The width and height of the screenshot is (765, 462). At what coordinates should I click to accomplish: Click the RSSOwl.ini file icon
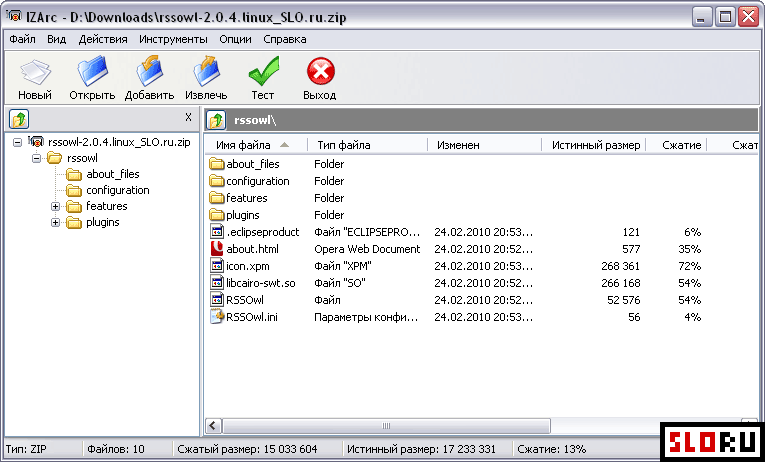[217, 317]
